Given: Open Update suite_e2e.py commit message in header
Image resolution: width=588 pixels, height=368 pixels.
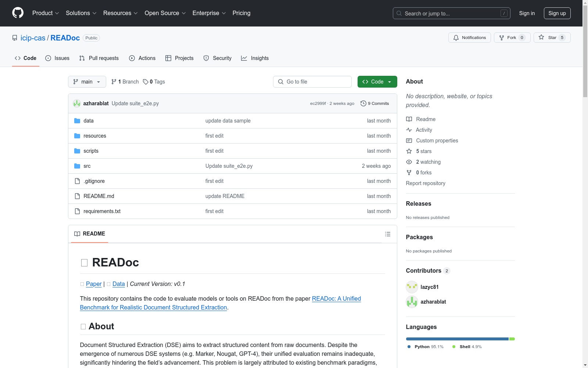Looking at the screenshot, I should [135, 103].
